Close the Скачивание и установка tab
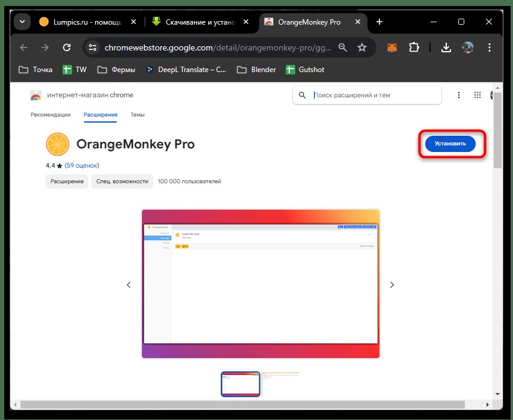Screen dimensions: 513x420 click(246, 22)
